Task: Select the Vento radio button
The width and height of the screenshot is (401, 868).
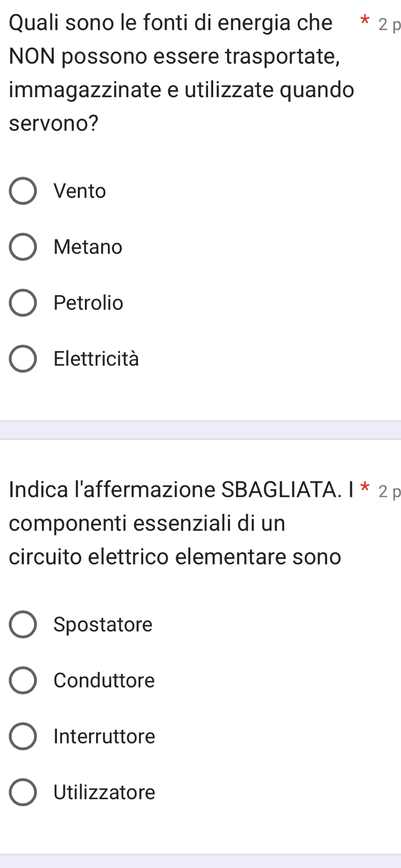Action: point(23,191)
